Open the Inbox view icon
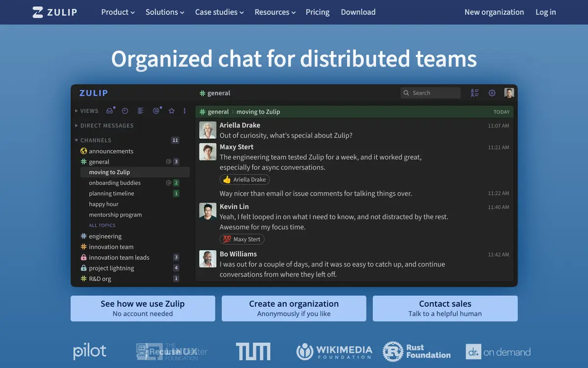Viewport: 588px width, 368px height. (x=110, y=111)
